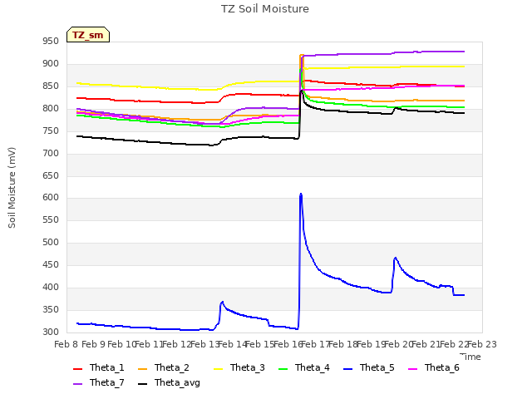Toggle Theta_avg legend entry
The height and width of the screenshot is (399, 532).
169,382
